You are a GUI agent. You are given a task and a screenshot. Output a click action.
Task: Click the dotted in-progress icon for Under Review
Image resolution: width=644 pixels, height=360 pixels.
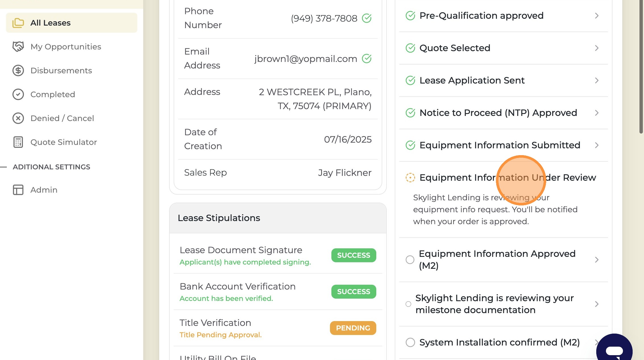(x=410, y=178)
